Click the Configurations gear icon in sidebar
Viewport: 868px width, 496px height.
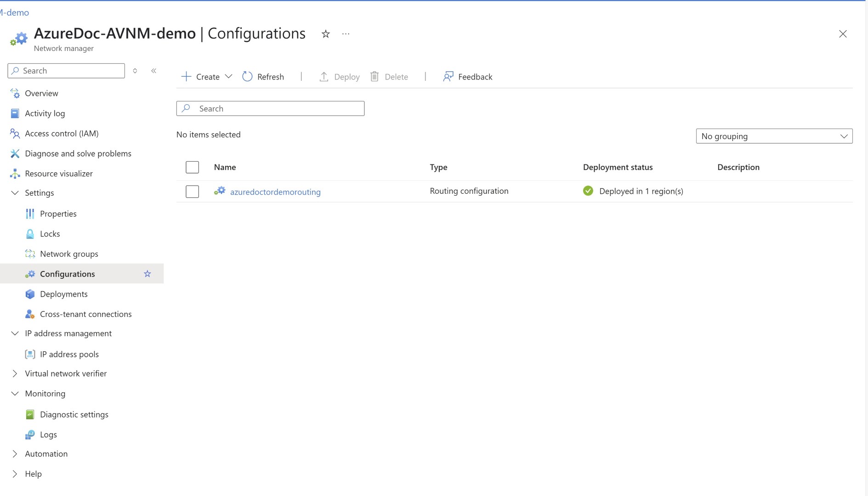(30, 274)
